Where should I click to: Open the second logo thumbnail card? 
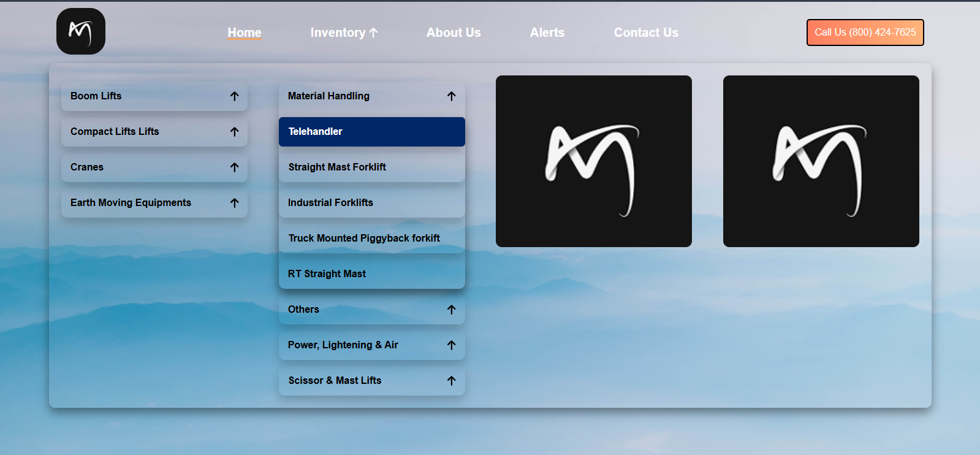(x=821, y=161)
